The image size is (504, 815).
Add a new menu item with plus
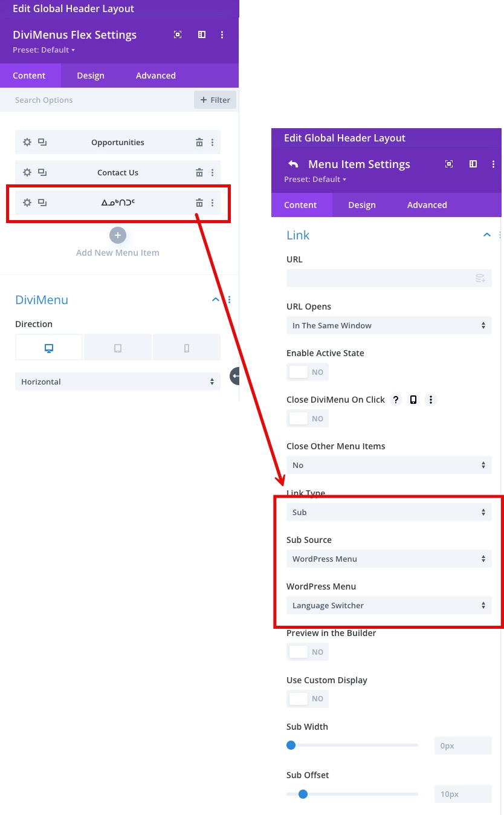(x=118, y=235)
